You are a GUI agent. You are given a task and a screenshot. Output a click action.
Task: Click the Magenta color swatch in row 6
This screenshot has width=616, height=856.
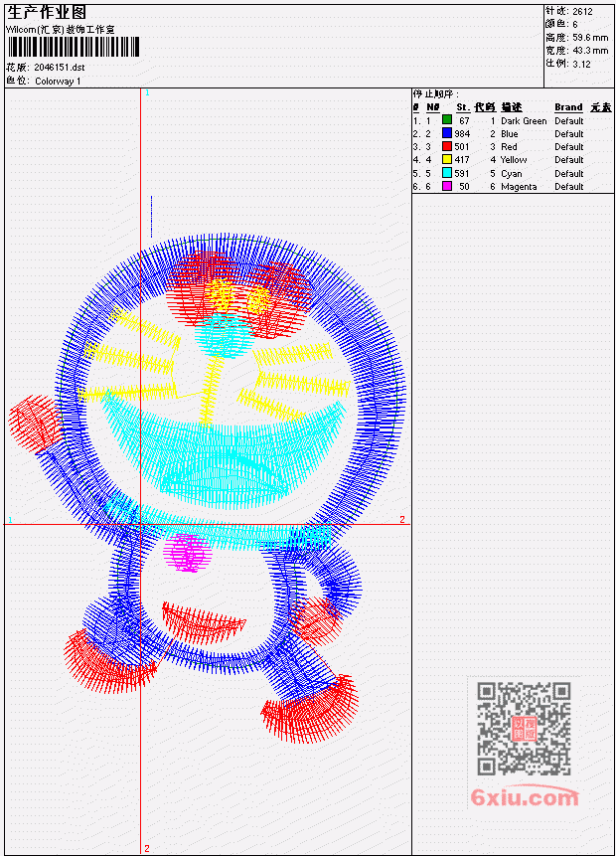click(x=447, y=186)
